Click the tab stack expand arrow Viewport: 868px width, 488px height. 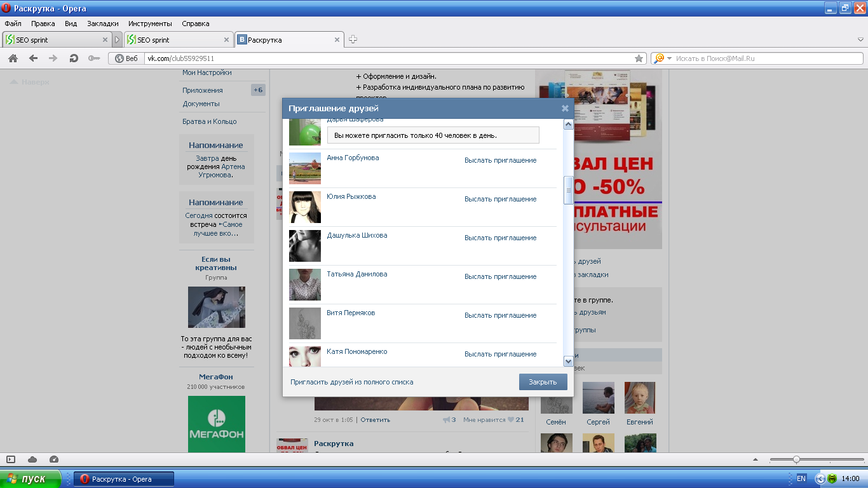click(x=117, y=39)
